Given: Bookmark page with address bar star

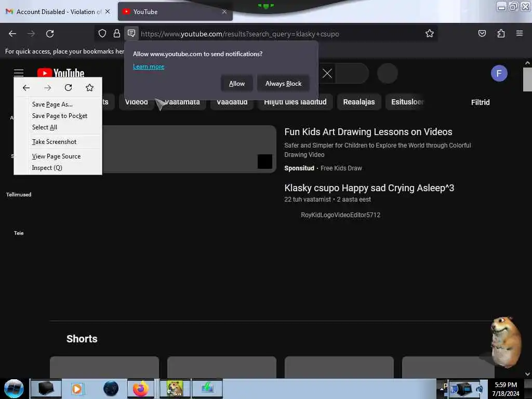Looking at the screenshot, I should click(430, 33).
